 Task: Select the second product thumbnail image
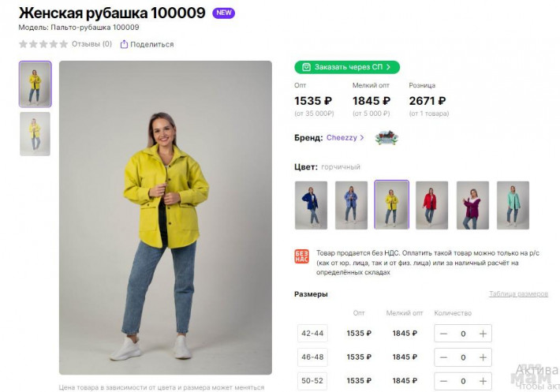tap(35, 134)
